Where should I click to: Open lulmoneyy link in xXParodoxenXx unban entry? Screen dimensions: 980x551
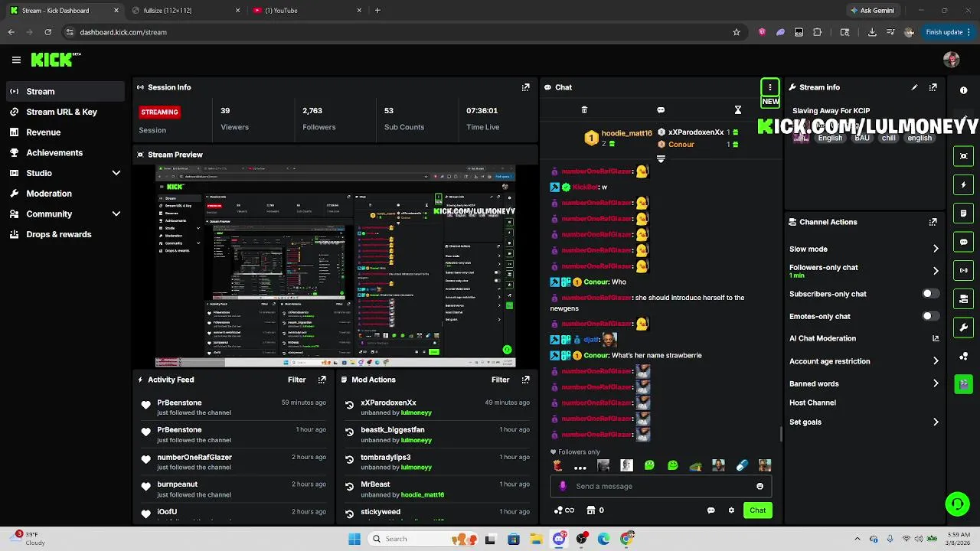[416, 412]
